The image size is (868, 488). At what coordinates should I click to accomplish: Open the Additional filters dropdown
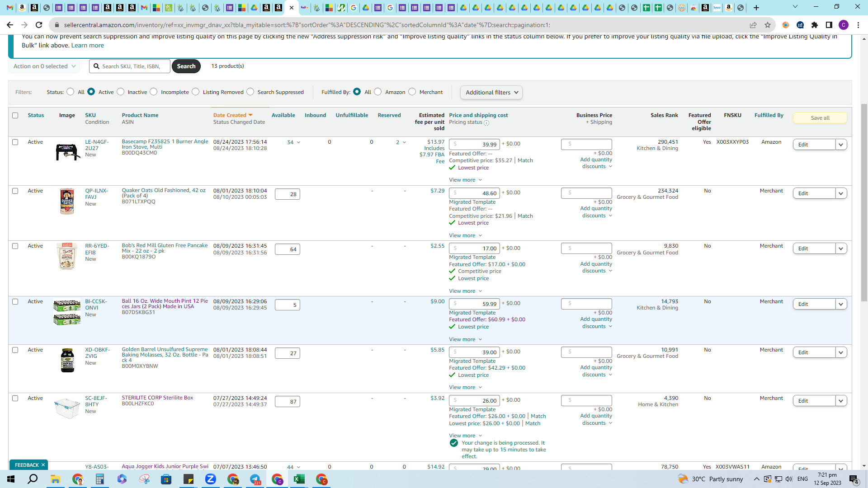[x=491, y=92]
